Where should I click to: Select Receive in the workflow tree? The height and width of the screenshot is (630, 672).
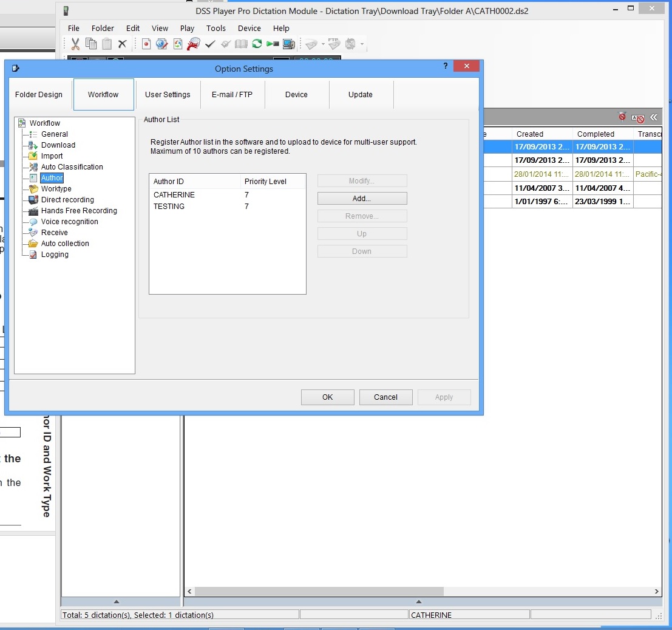pos(55,233)
